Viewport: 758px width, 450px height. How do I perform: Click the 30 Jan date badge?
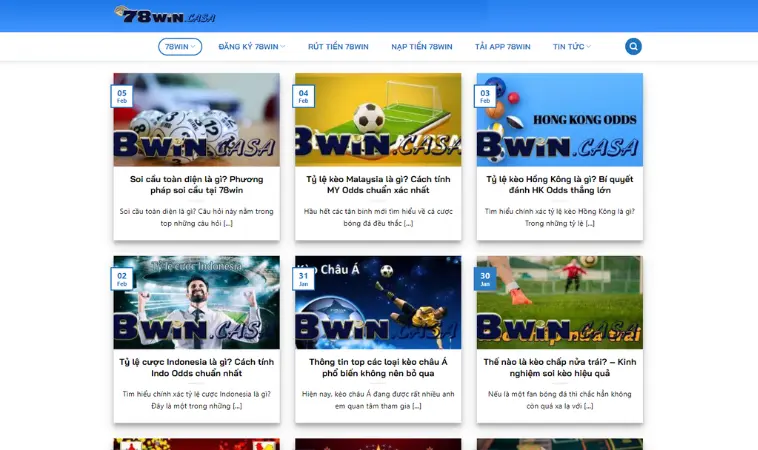[x=485, y=277]
